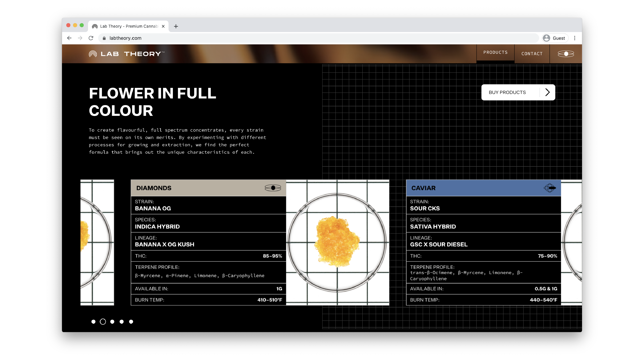Viewport: 644px width, 362px height.
Task: Click the orbit icon in site header
Action: (566, 54)
